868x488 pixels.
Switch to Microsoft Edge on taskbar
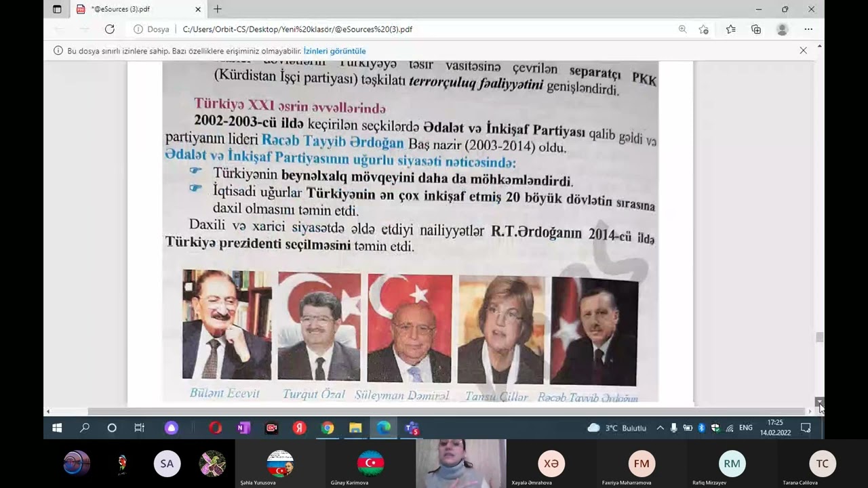(x=384, y=428)
